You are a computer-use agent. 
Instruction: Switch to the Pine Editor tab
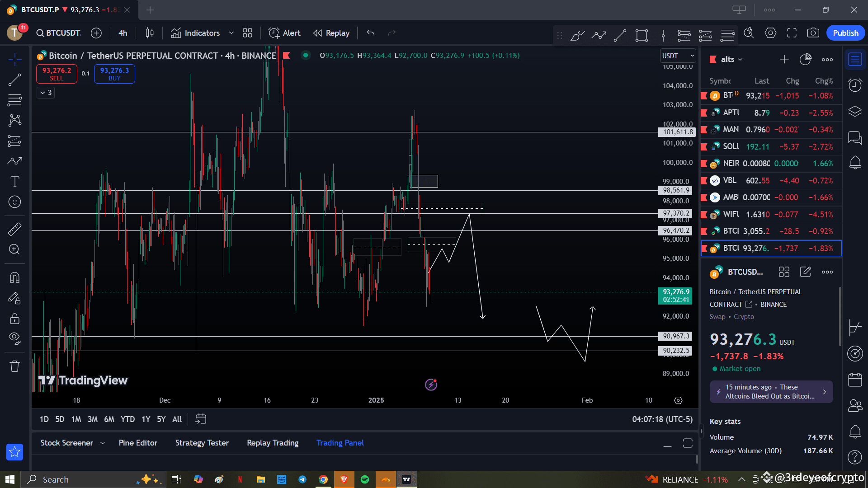pyautogui.click(x=138, y=443)
